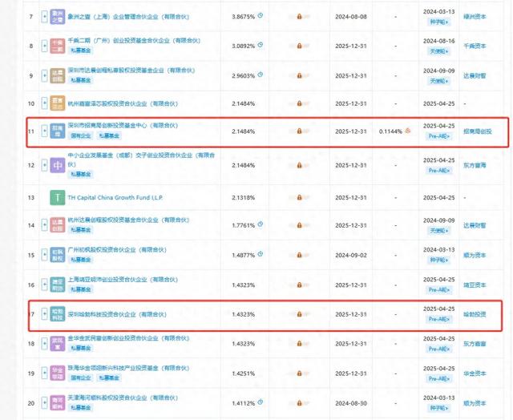Click the blue logo in row 11

click(x=57, y=131)
